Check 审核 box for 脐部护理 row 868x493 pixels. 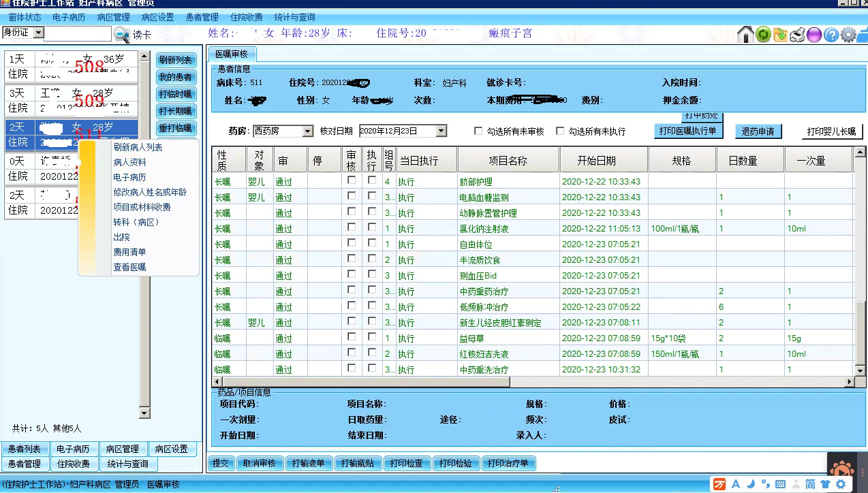point(352,180)
